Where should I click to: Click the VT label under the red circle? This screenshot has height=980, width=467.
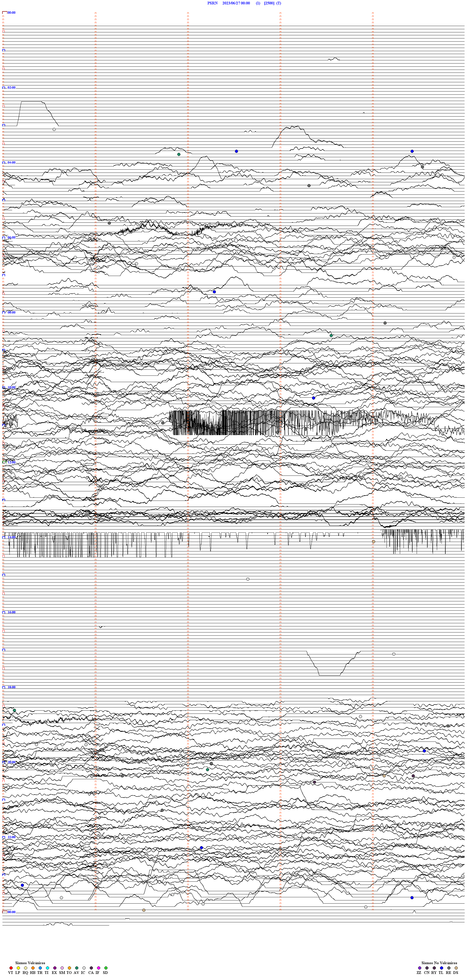[11, 973]
